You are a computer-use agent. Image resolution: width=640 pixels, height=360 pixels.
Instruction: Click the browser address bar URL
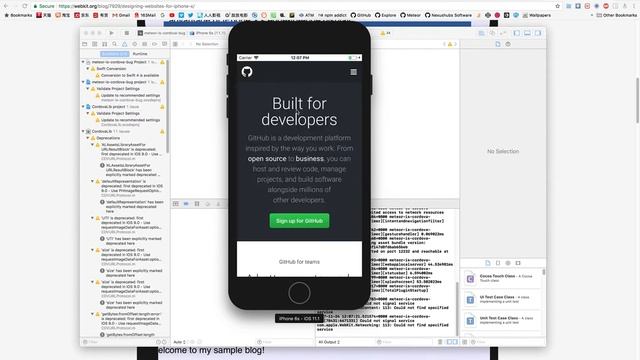click(127, 6)
